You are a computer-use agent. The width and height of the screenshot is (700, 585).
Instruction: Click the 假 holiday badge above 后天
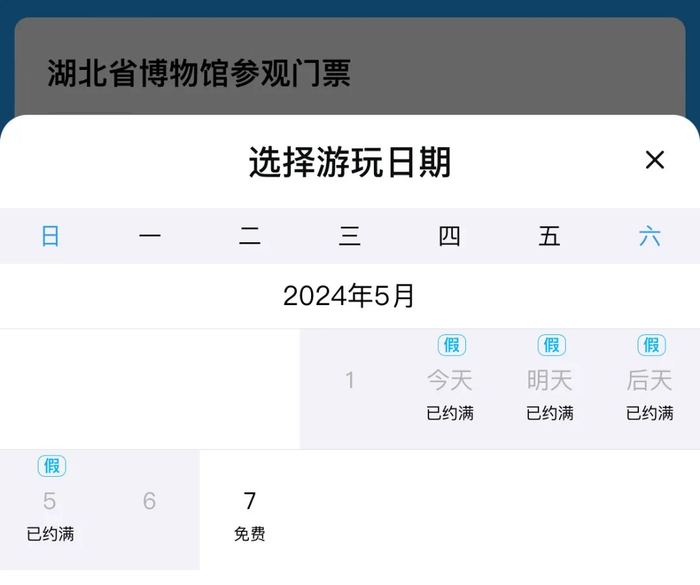(x=652, y=345)
